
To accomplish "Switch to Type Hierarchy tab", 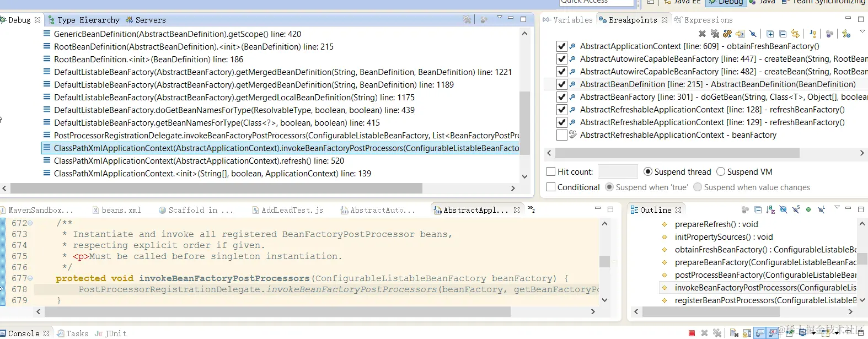I will tap(84, 20).
